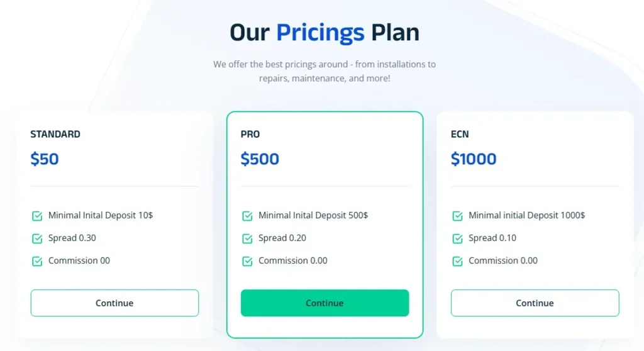Viewport: 644px width, 351px height.
Task: Click checkmark icon beside Spread 0.20
Action: pyautogui.click(x=247, y=238)
